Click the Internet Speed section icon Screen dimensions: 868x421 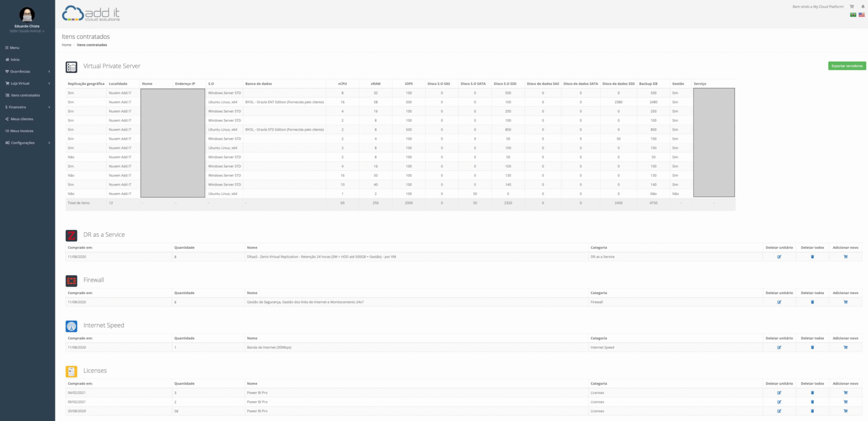point(71,326)
